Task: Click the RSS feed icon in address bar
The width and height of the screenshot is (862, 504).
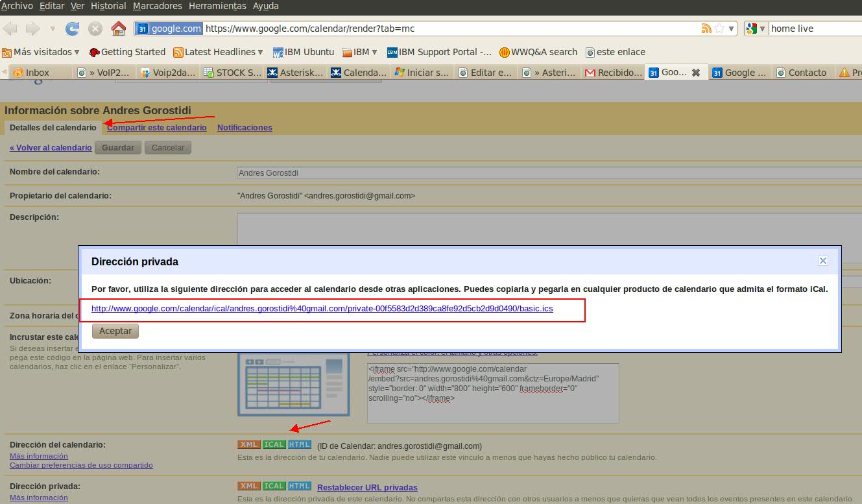Action: [706, 29]
